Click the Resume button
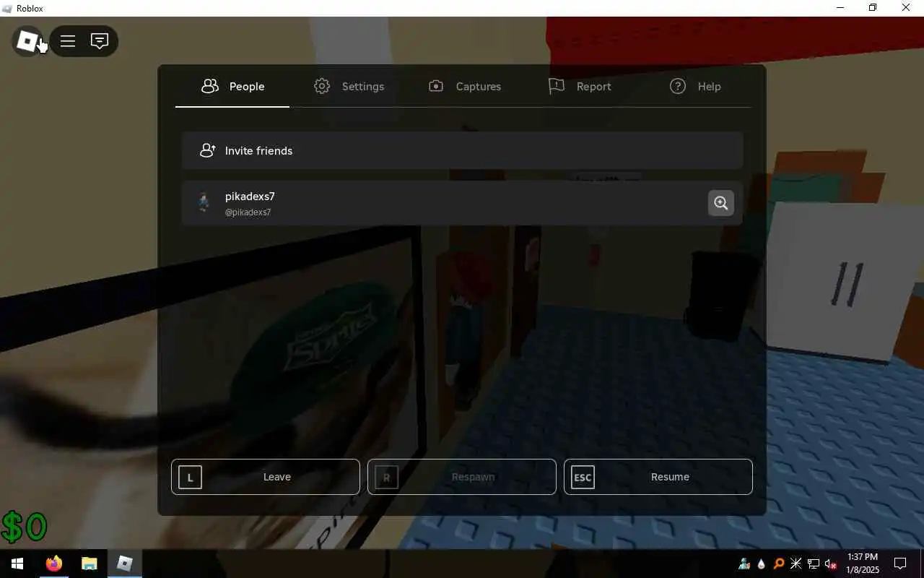This screenshot has height=578, width=924. tap(658, 477)
